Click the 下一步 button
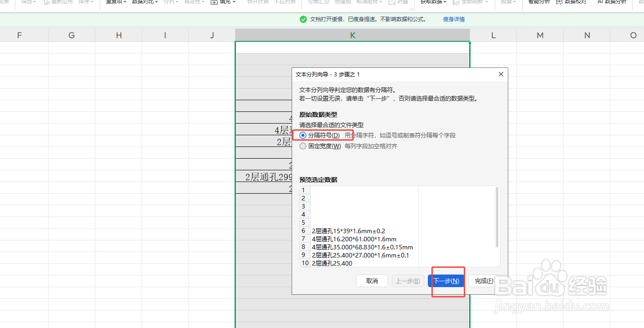Image resolution: width=644 pixels, height=328 pixels. click(x=447, y=281)
